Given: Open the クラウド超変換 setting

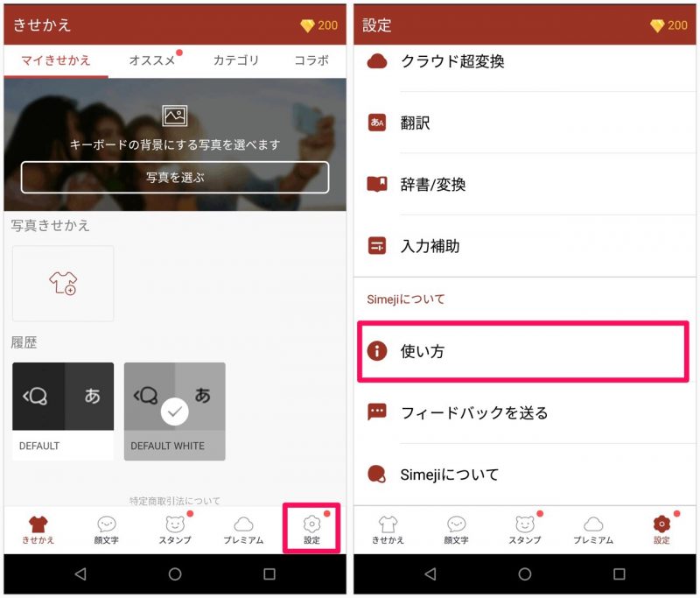Looking at the screenshot, I should point(525,61).
